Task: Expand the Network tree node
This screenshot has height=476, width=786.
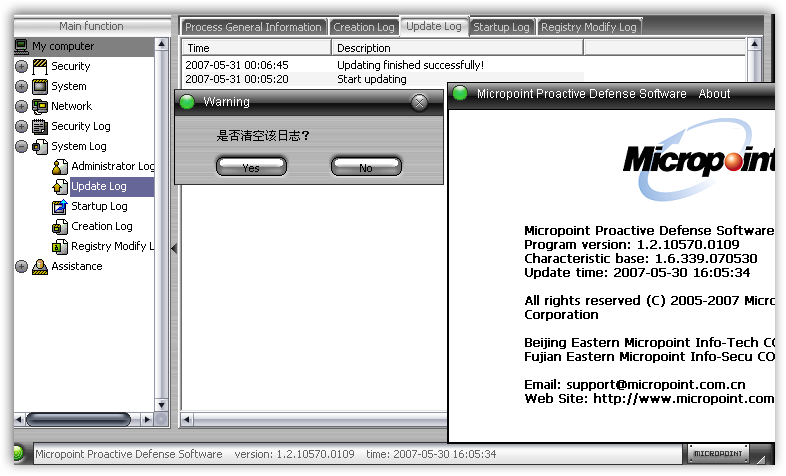Action: 21,106
